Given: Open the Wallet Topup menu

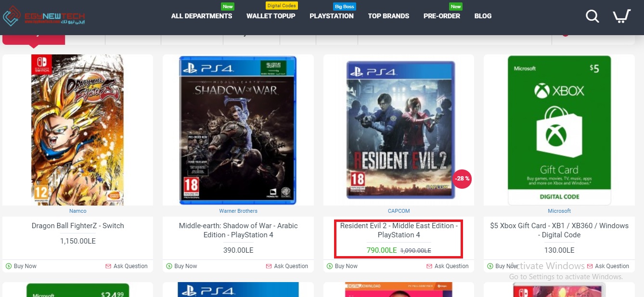Looking at the screenshot, I should [x=271, y=16].
